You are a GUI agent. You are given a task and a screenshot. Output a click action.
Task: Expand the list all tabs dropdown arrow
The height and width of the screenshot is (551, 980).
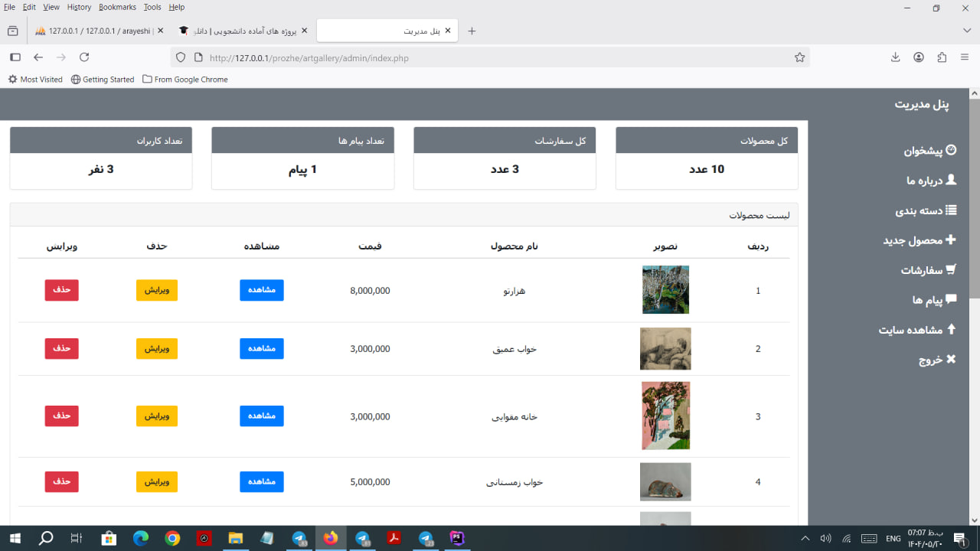click(x=966, y=31)
